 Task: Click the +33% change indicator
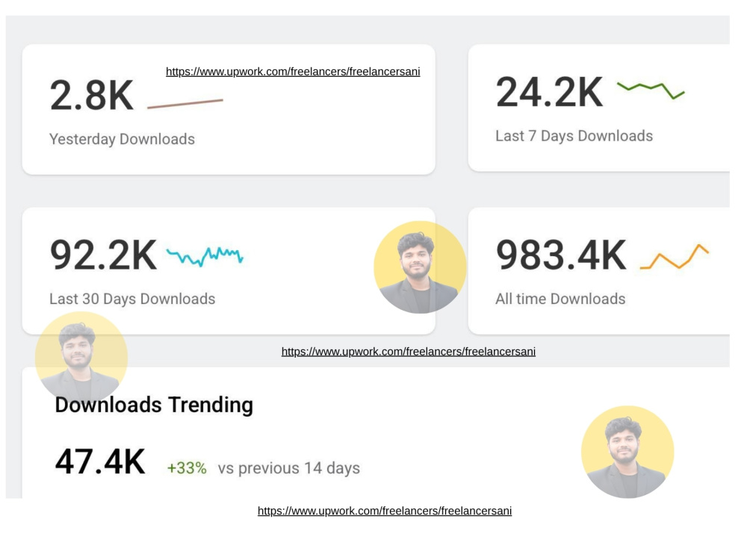click(x=187, y=468)
